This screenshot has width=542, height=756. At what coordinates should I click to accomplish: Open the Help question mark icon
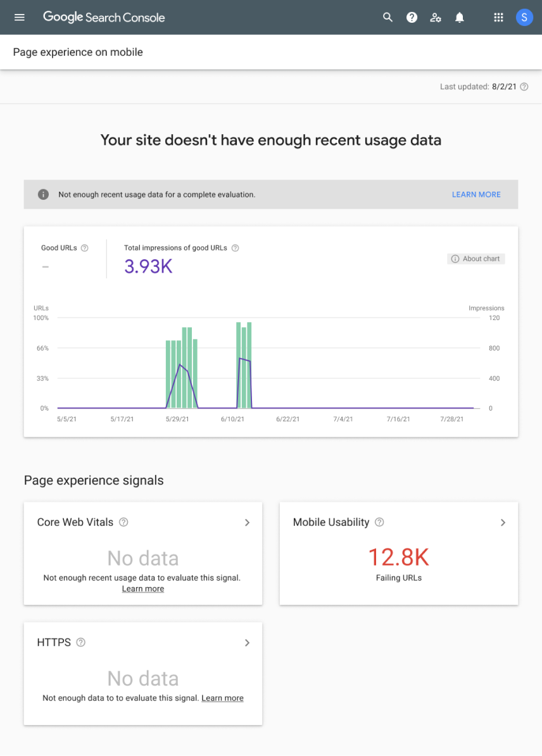(x=412, y=17)
